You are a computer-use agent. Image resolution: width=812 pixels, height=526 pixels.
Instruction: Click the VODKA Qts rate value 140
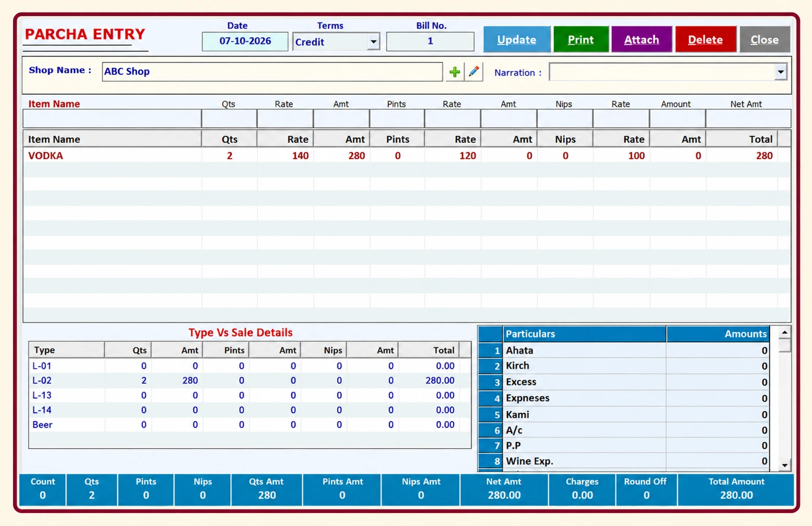pos(300,155)
